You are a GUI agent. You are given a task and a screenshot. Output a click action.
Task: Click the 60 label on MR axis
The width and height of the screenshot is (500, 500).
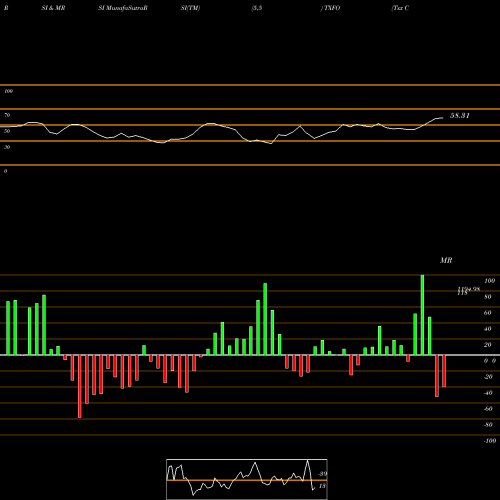click(488, 313)
